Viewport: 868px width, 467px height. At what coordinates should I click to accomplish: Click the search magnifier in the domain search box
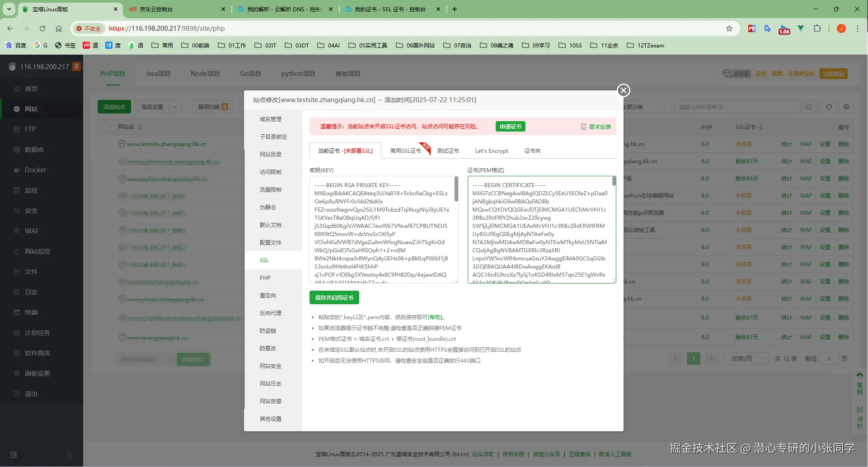(809, 107)
